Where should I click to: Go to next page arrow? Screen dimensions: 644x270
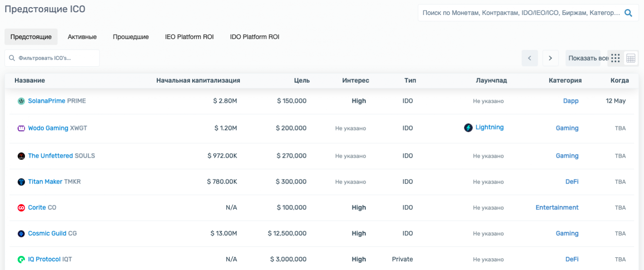pos(550,58)
